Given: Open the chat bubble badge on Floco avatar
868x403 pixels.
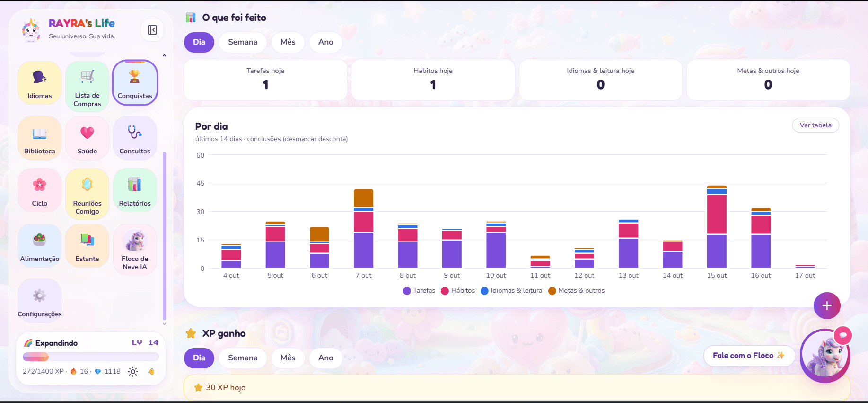Looking at the screenshot, I should (x=843, y=335).
